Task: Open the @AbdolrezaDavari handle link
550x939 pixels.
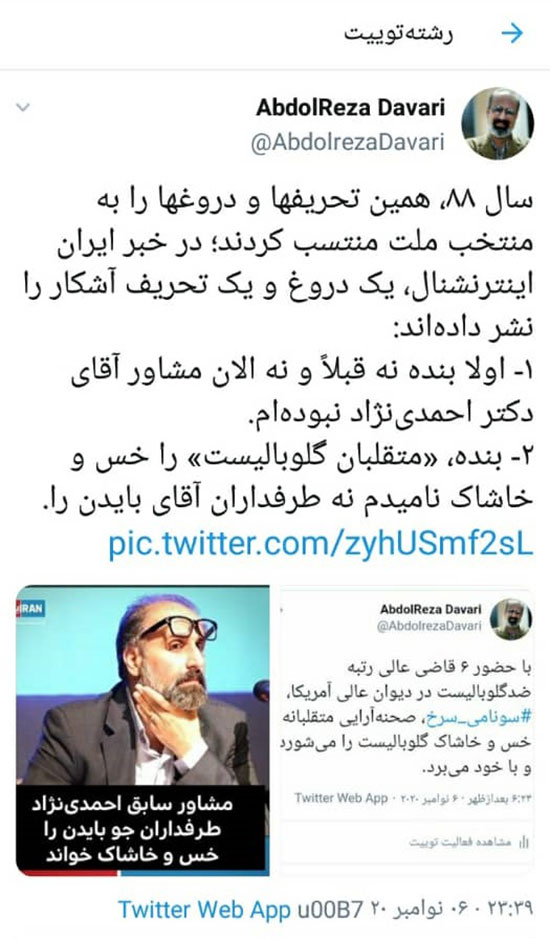Action: 347,143
